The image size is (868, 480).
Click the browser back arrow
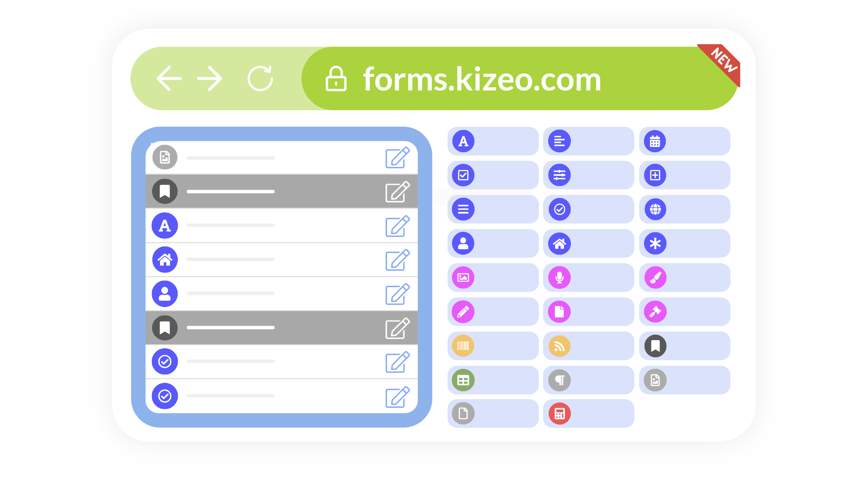click(169, 78)
